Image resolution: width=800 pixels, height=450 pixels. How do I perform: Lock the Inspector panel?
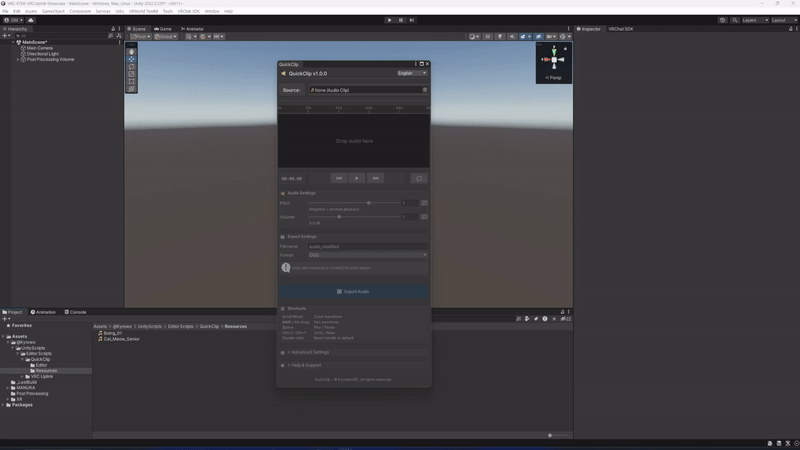[790, 29]
